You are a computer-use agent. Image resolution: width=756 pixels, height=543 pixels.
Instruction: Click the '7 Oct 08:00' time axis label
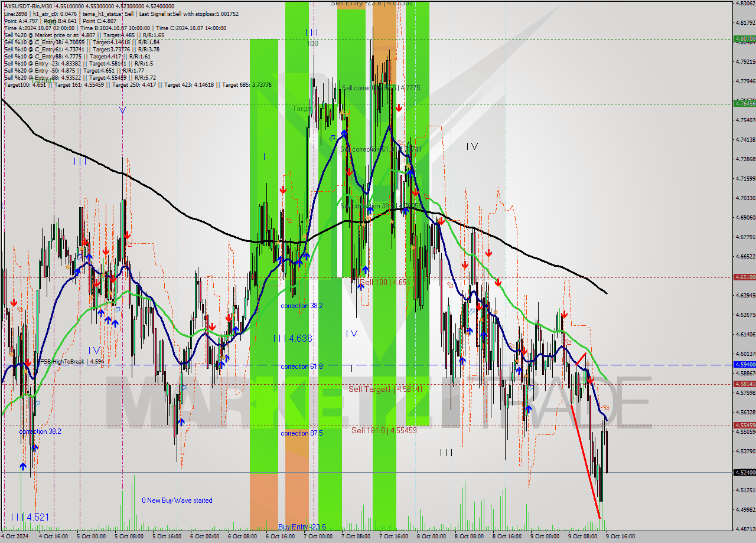coord(356,537)
